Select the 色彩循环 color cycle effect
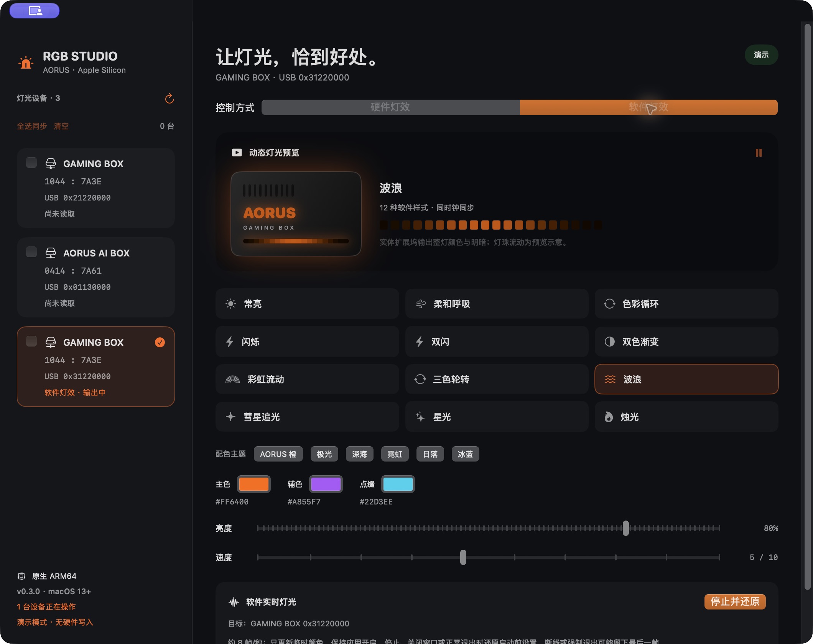 click(x=686, y=304)
